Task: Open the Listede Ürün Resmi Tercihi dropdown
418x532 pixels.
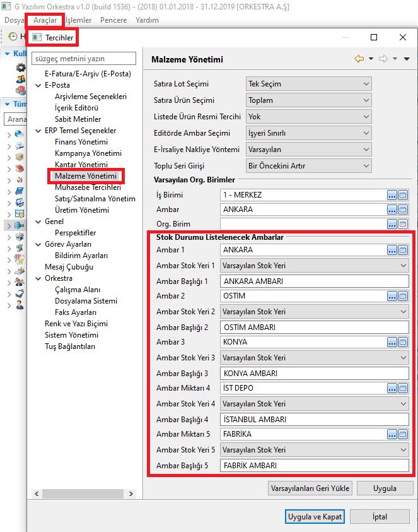Action: coord(308,117)
